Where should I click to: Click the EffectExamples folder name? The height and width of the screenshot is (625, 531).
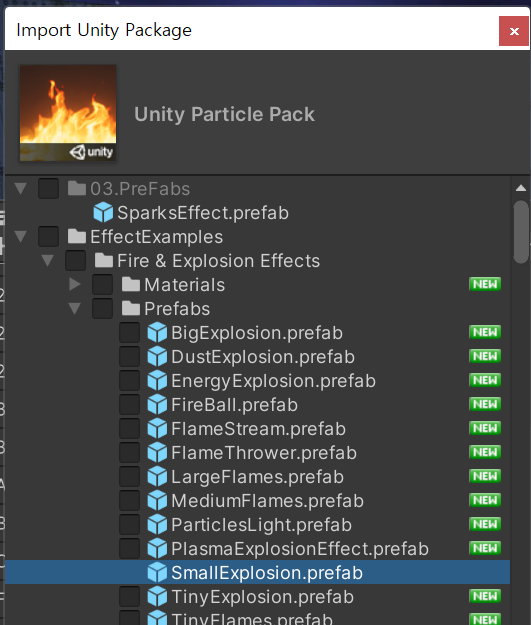[x=156, y=236]
